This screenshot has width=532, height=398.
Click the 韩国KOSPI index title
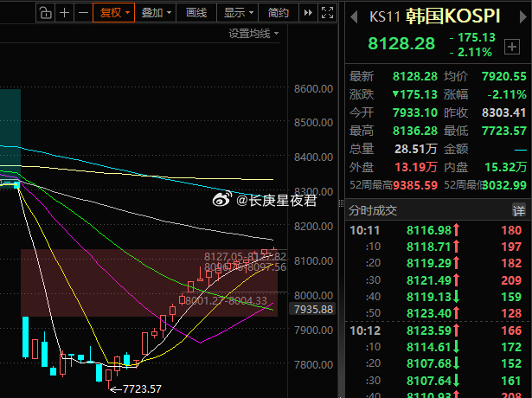pyautogui.click(x=453, y=16)
